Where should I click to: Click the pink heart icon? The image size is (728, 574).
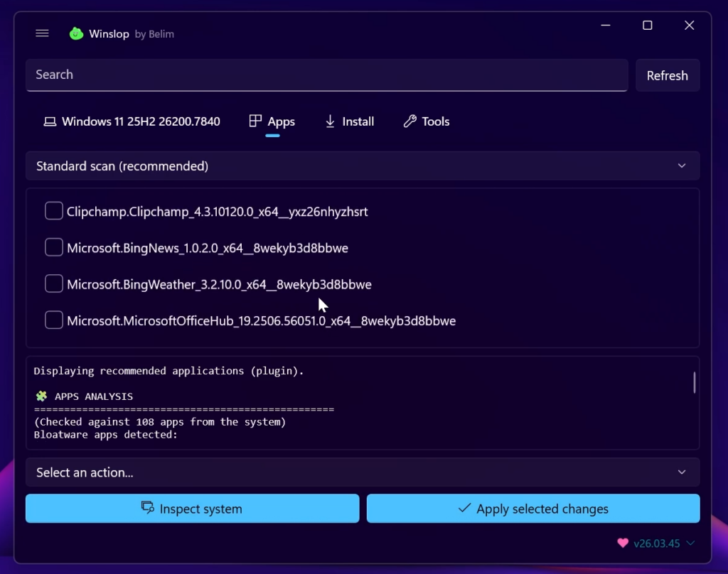coord(623,543)
